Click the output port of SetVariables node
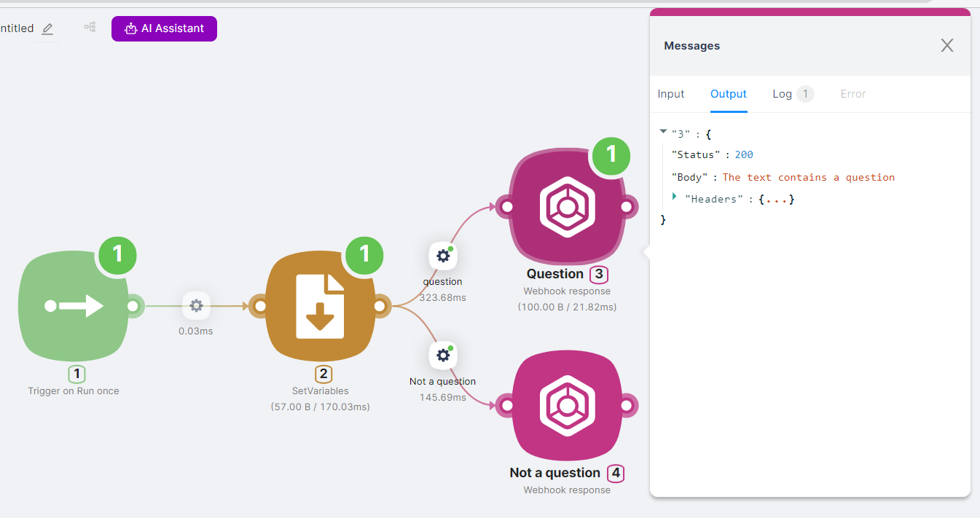The width and height of the screenshot is (980, 518). pyautogui.click(x=380, y=306)
